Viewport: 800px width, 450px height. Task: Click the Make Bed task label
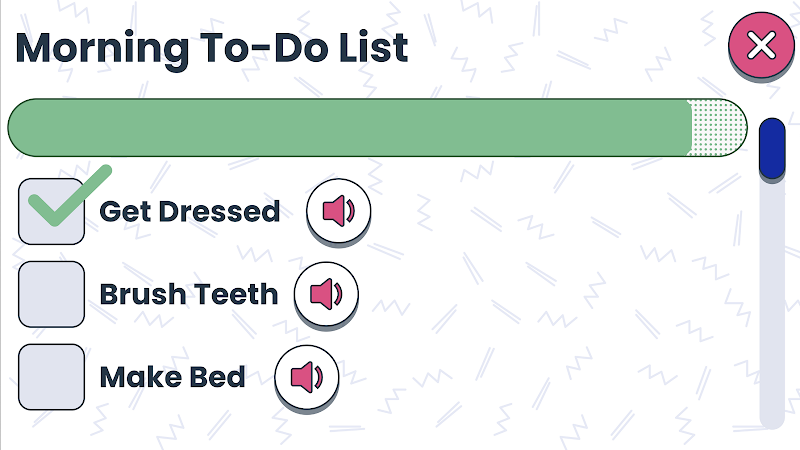(x=172, y=377)
